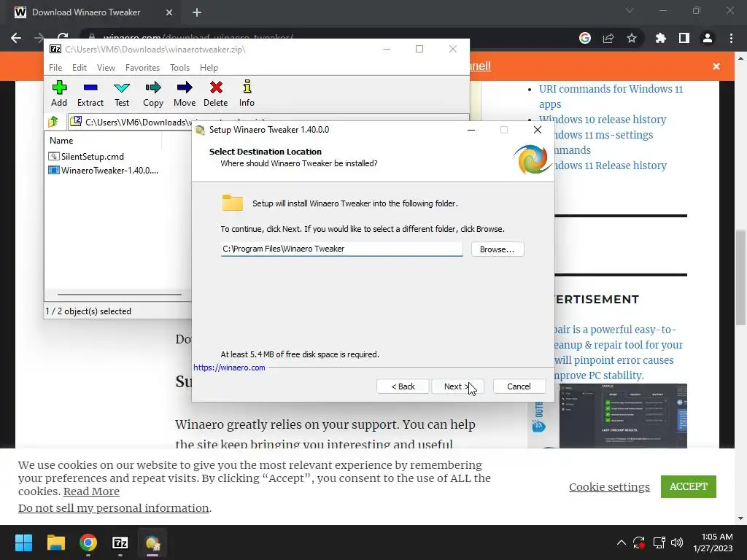Click the Google icon in address bar
This screenshot has height=560, width=747.
585,38
